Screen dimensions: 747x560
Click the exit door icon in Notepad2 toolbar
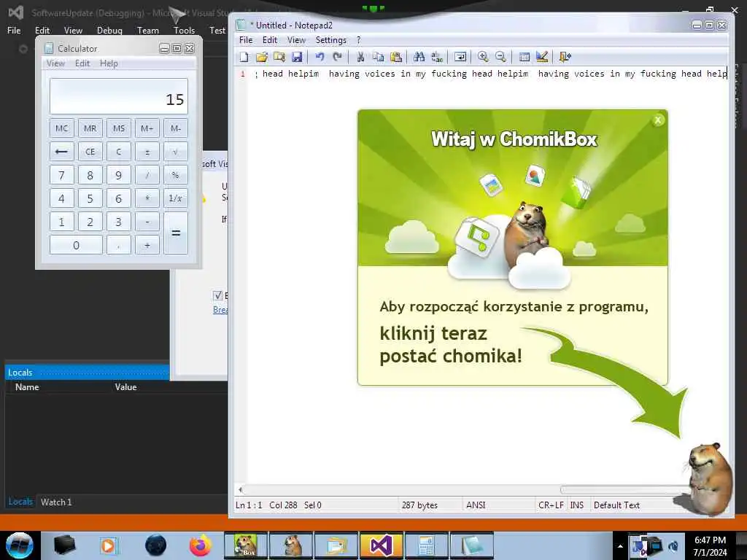[565, 57]
